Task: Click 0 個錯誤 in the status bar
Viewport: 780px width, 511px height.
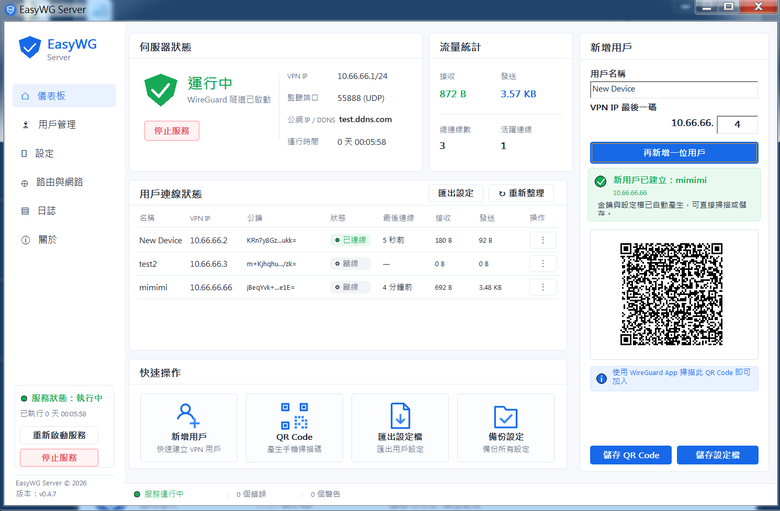Action: (251, 494)
